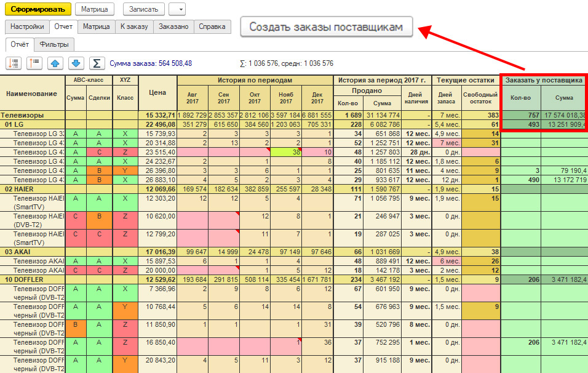This screenshot has width=588, height=373.
Task: Click the expand all groups icon
Action: [x=14, y=63]
